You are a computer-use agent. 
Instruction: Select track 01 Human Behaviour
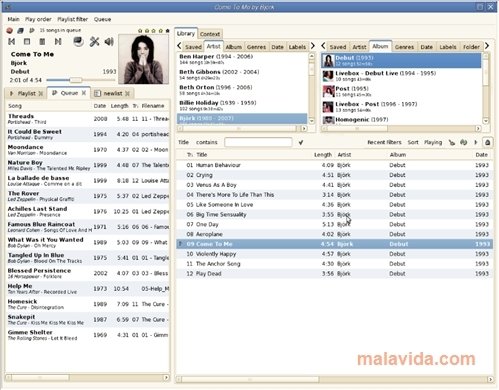pyautogui.click(x=334, y=165)
